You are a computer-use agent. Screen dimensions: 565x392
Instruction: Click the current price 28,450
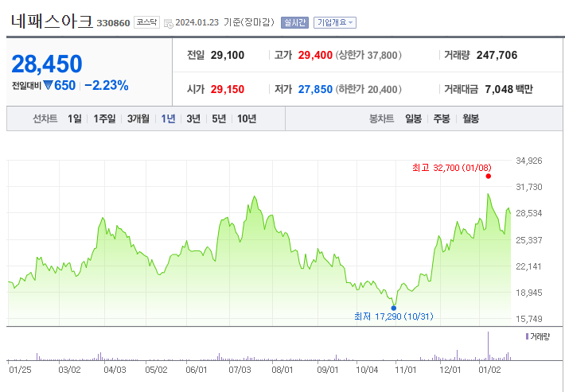coord(47,64)
